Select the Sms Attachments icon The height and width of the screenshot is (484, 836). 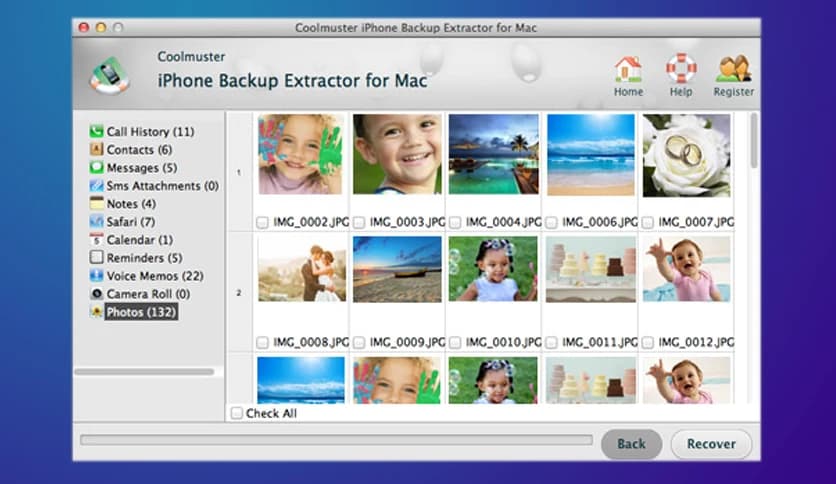click(97, 185)
